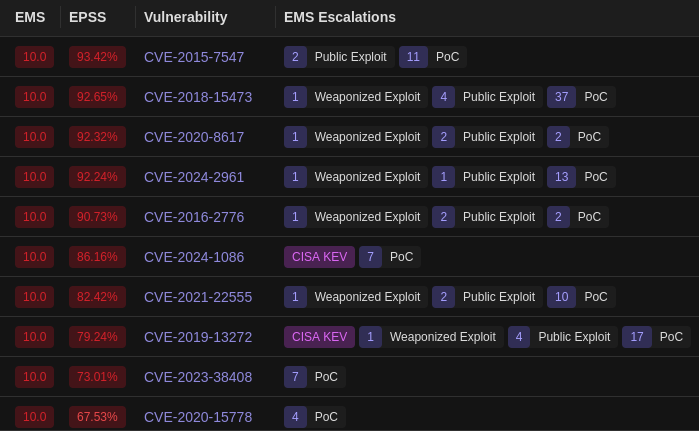Open the CVE-2018-15473 vulnerability link

click(198, 97)
